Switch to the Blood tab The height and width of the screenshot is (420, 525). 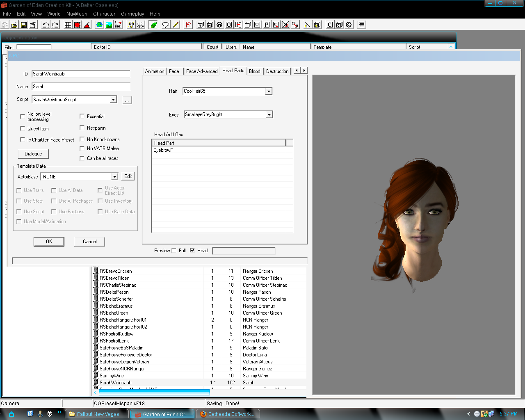[x=255, y=71]
